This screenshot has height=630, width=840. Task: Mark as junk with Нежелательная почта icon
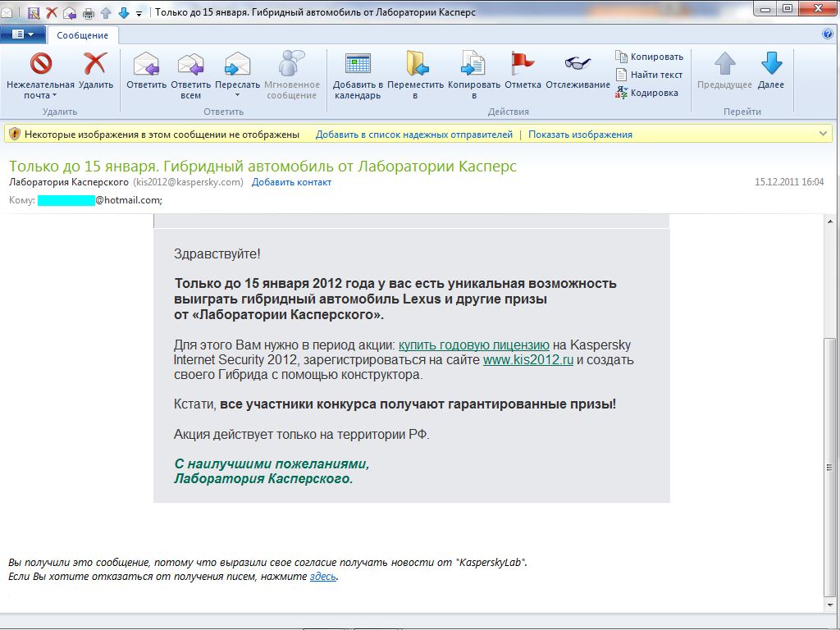coord(41,63)
